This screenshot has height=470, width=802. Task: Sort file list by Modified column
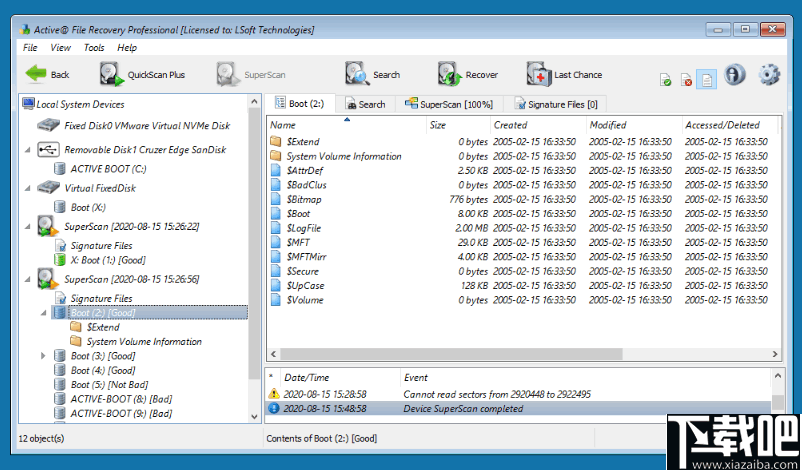tap(634, 125)
